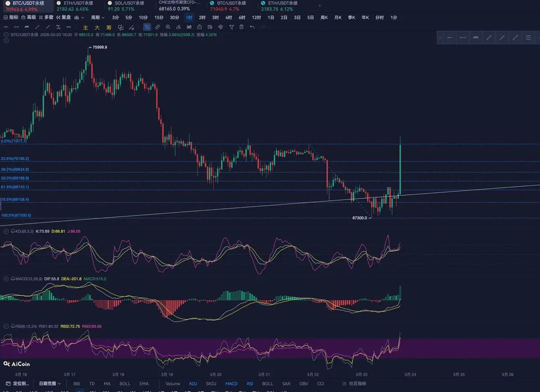Collapse the BTC/USDT永续 main chart header
The height and width of the screenshot is (392, 540).
[6, 34]
